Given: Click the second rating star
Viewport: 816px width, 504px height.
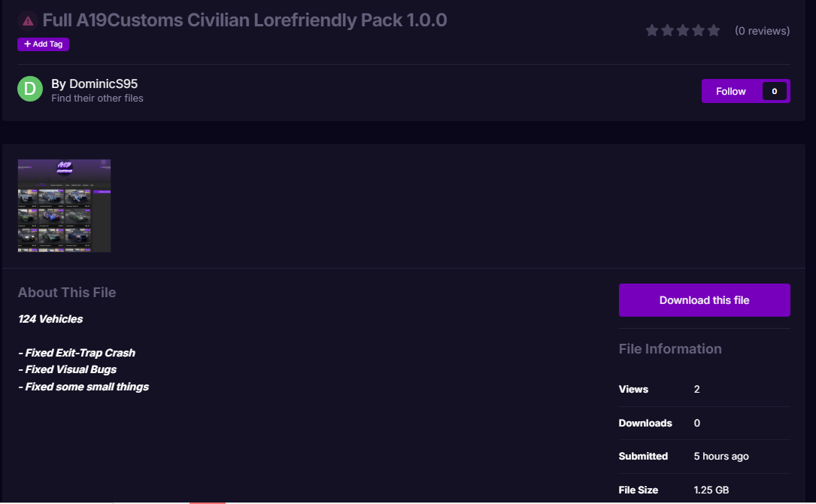Looking at the screenshot, I should (x=668, y=31).
